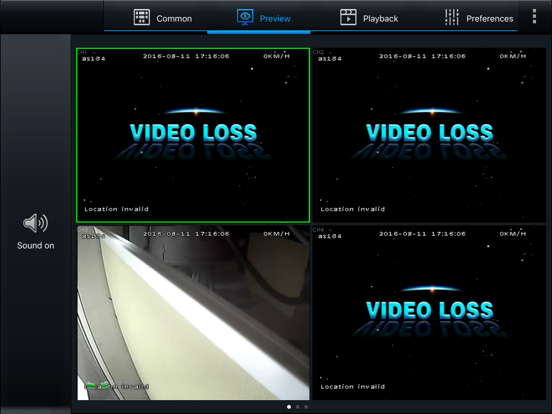552x414 pixels.
Task: Click the Preview monitor eye icon
Action: [x=245, y=17]
